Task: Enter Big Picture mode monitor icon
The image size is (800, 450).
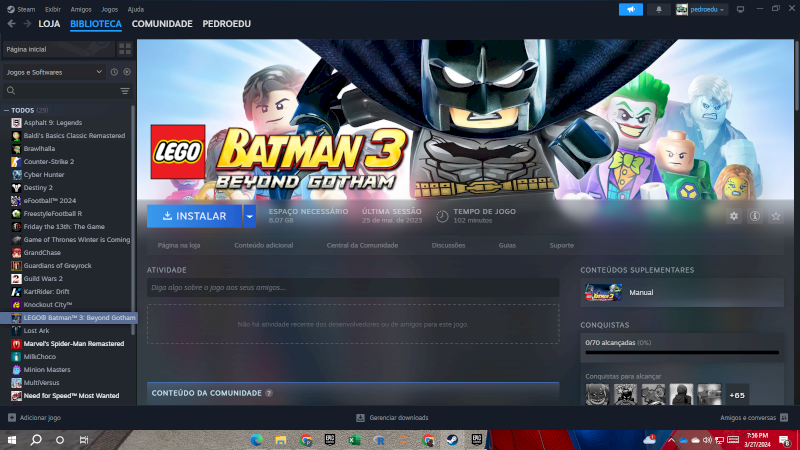Action: tap(740, 9)
